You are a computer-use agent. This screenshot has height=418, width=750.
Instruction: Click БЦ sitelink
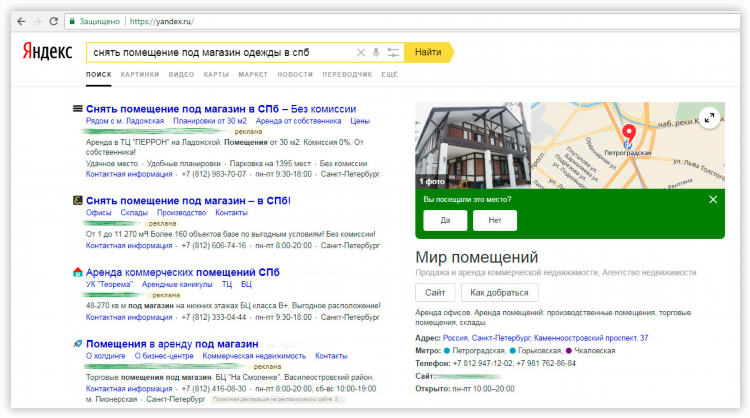246,284
